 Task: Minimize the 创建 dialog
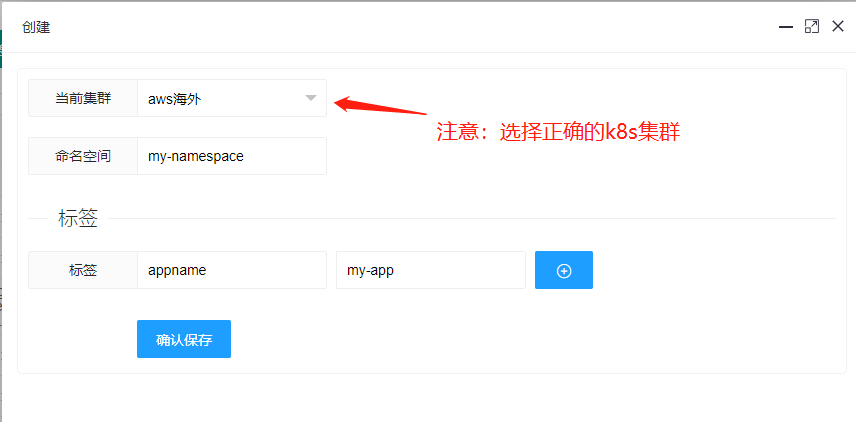click(786, 27)
